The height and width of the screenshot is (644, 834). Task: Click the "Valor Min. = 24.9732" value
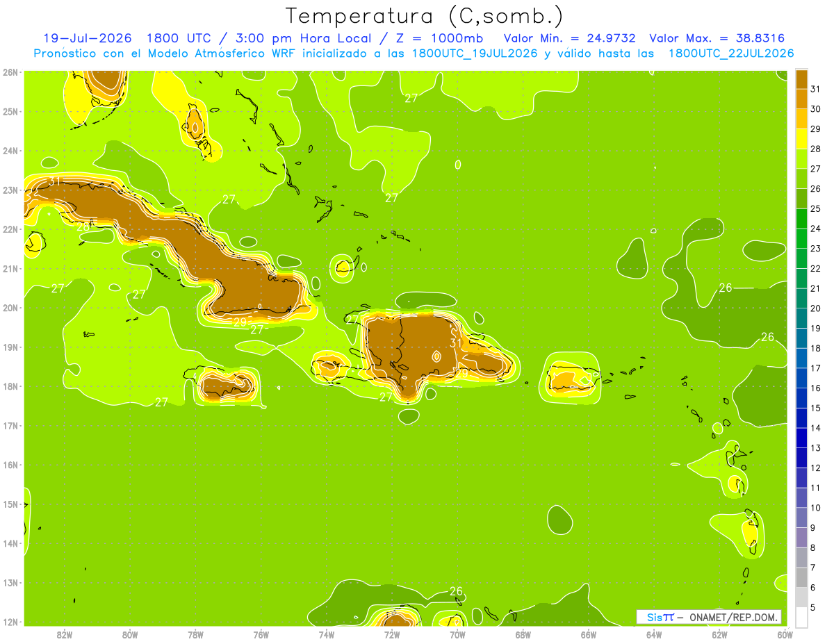click(x=570, y=38)
